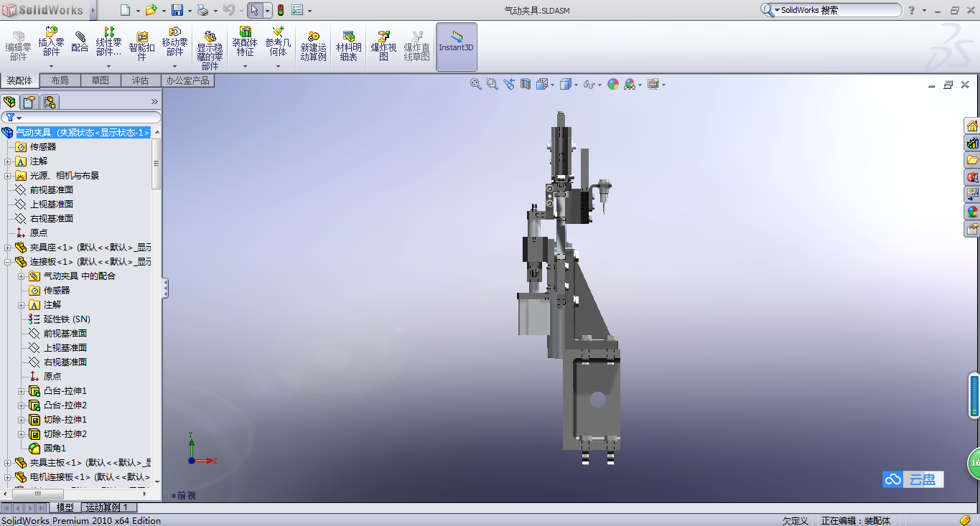Expand the panel chevron beside tree tabs

coord(154,102)
